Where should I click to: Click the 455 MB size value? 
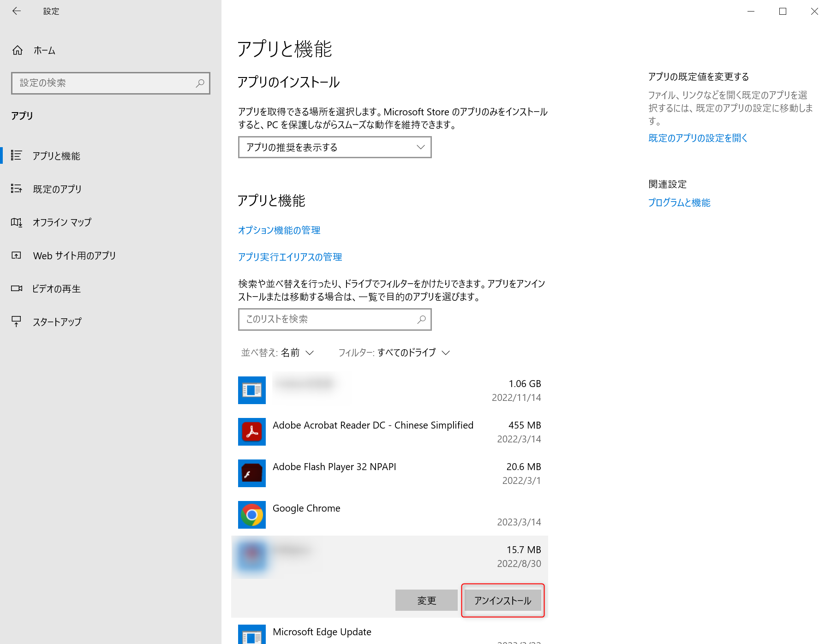pyautogui.click(x=525, y=425)
